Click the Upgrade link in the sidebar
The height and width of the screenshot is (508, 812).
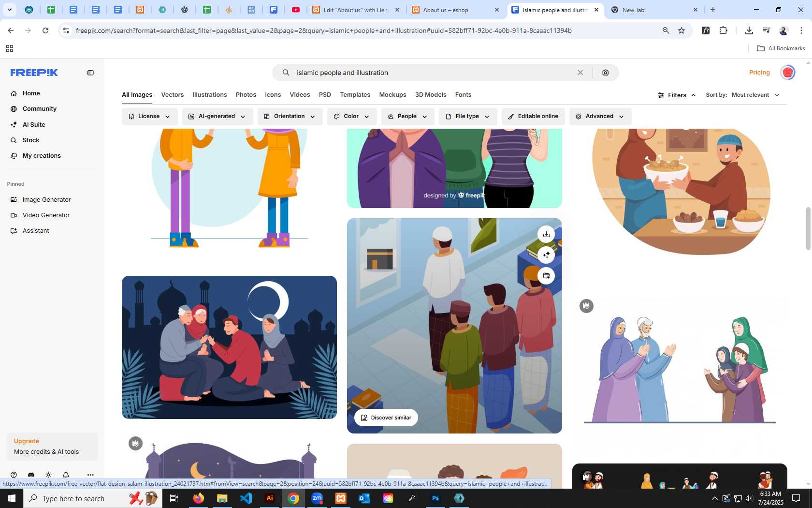tap(27, 441)
